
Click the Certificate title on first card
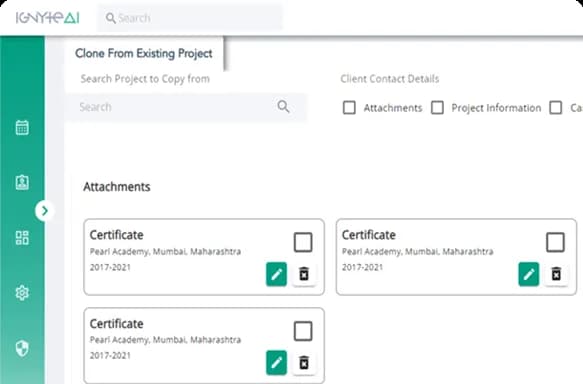coord(116,235)
